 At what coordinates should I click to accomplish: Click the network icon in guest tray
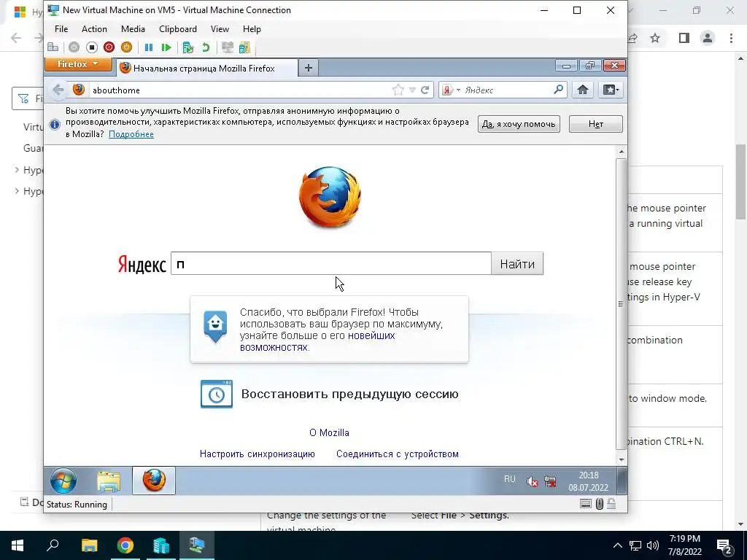pyautogui.click(x=550, y=482)
